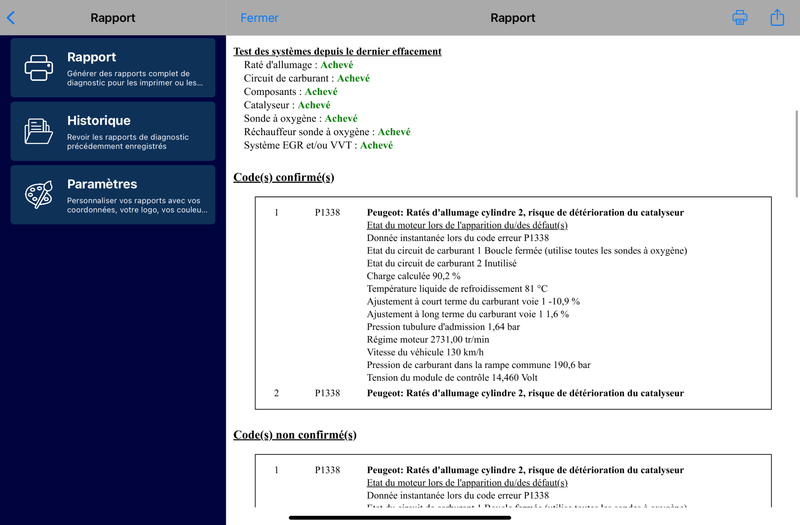Screen dimensions: 800x525
Task: Close the report with Fermer
Action: click(259, 18)
